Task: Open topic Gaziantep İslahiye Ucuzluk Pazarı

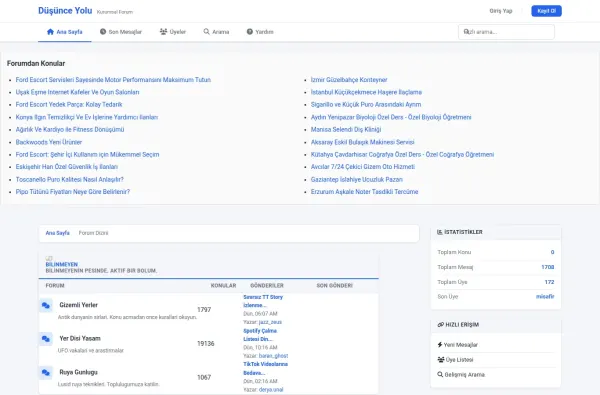Action: (357, 179)
